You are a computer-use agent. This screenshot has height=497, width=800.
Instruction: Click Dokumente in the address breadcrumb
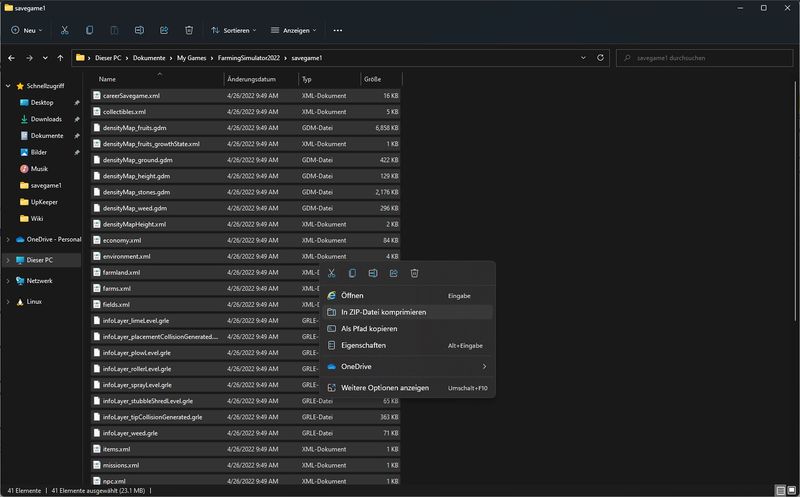coord(149,58)
